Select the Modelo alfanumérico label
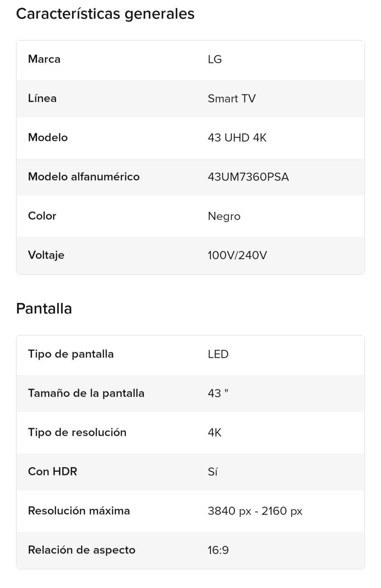Screen dimensions: 381x588 click(84, 177)
